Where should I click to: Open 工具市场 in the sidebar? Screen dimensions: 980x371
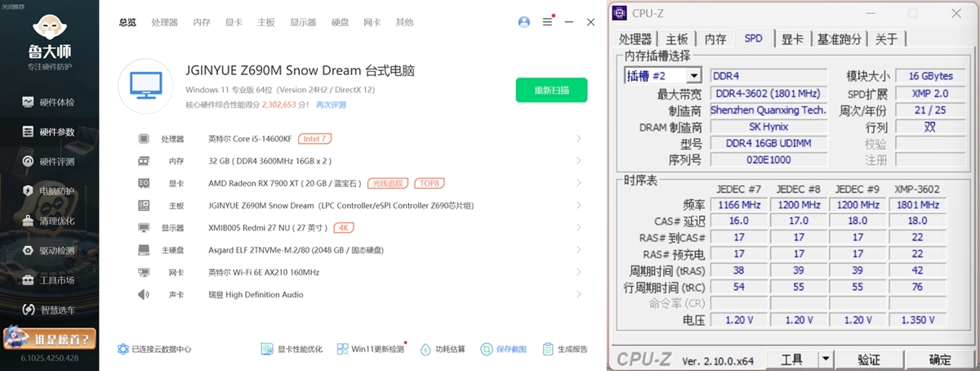pyautogui.click(x=49, y=280)
